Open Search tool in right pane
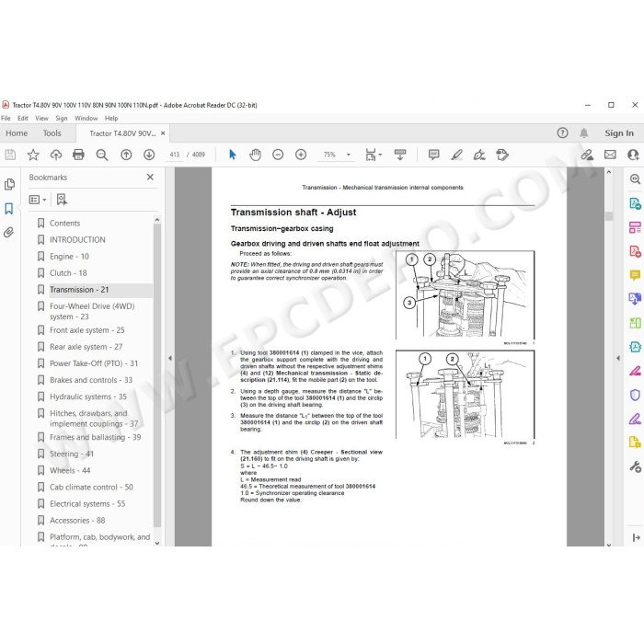644x644 pixels. pyautogui.click(x=635, y=179)
